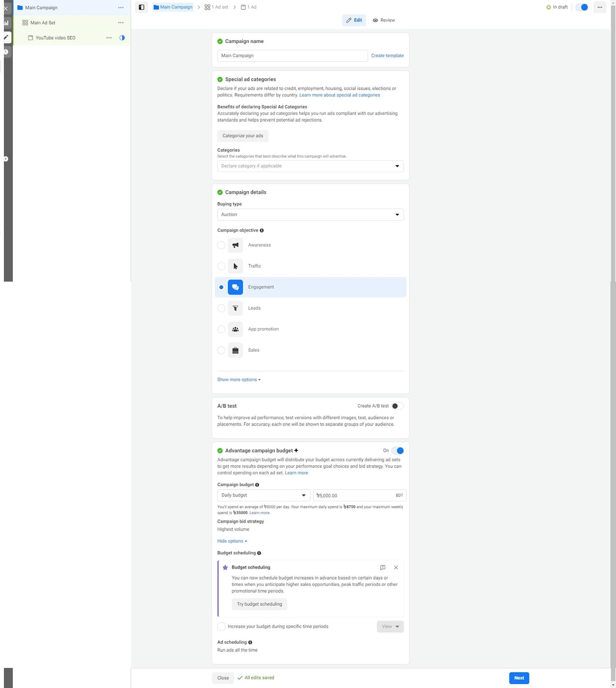Open YouTube video SEO row ellipsis menu
616x688 pixels.
pos(109,38)
